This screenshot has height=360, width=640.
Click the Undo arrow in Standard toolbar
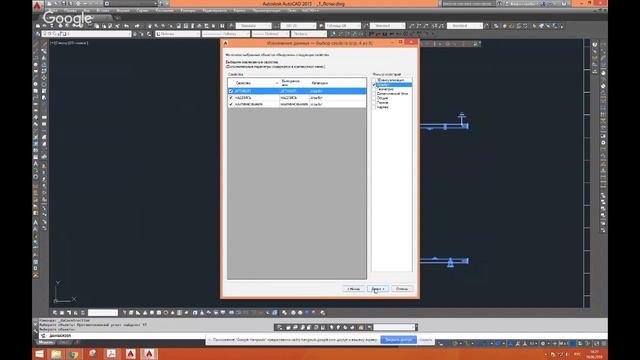[127, 26]
